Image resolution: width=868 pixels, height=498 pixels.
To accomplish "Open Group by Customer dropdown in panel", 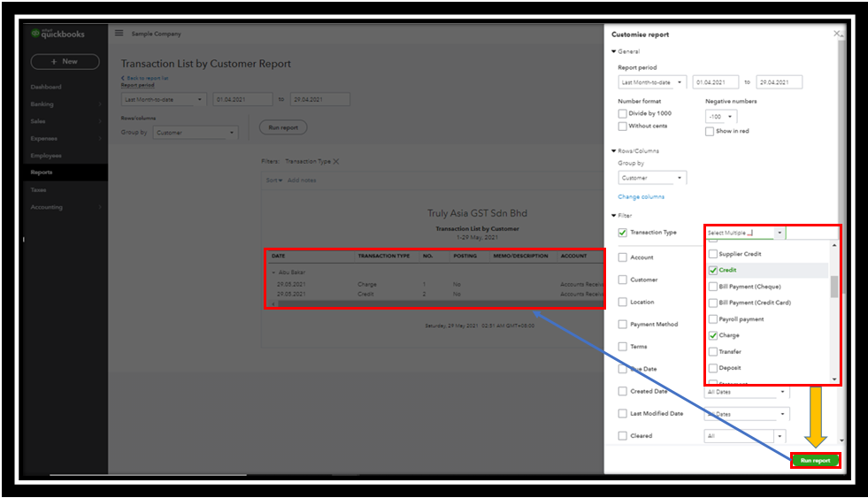I will coord(652,178).
